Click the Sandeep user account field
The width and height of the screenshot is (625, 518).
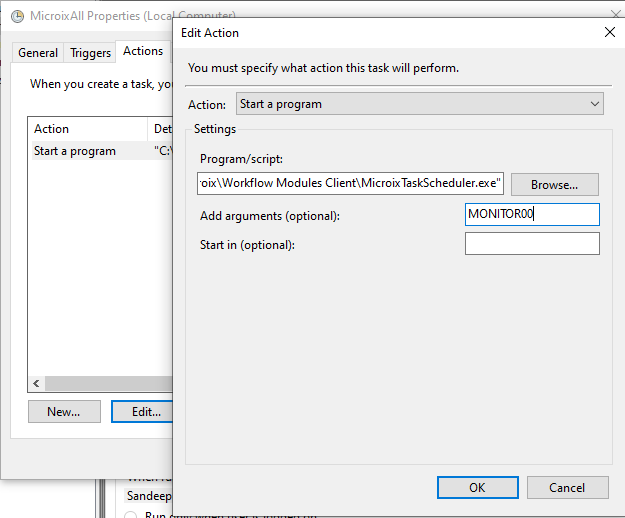pos(148,496)
